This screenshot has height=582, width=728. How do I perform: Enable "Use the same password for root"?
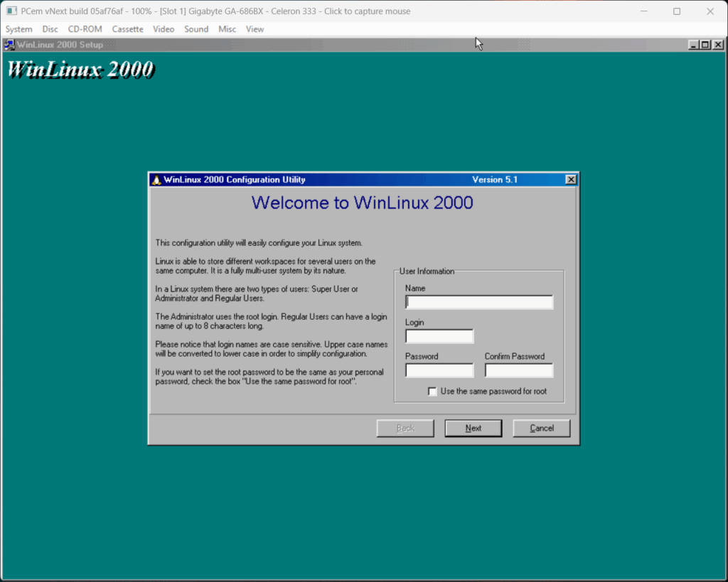[x=432, y=392]
